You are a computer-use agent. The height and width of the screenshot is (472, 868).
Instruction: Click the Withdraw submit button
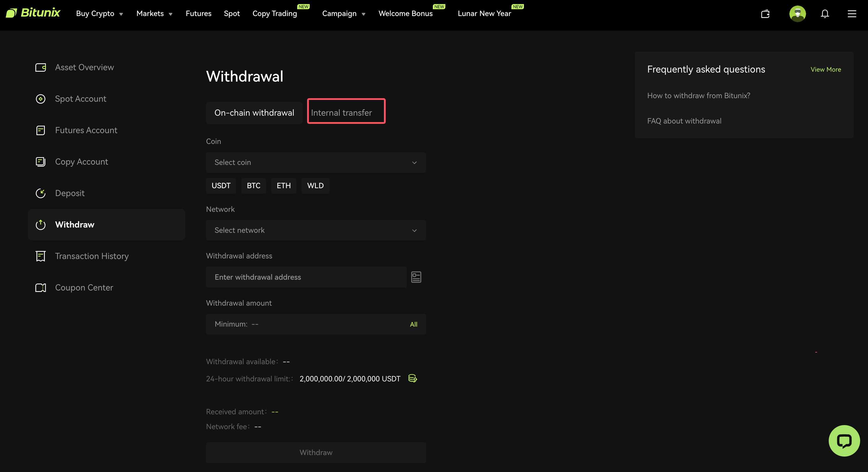coord(316,452)
